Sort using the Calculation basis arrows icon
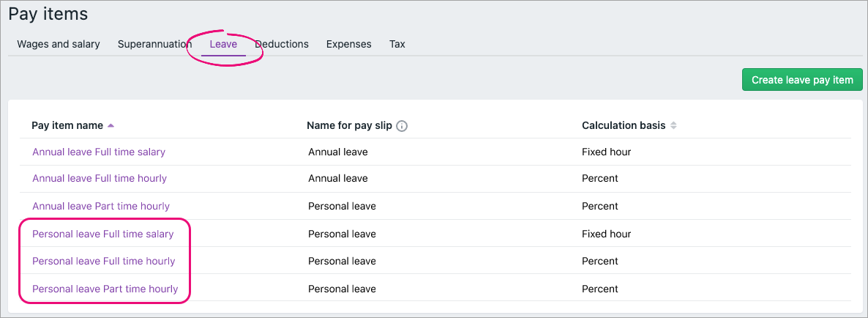 coord(673,125)
